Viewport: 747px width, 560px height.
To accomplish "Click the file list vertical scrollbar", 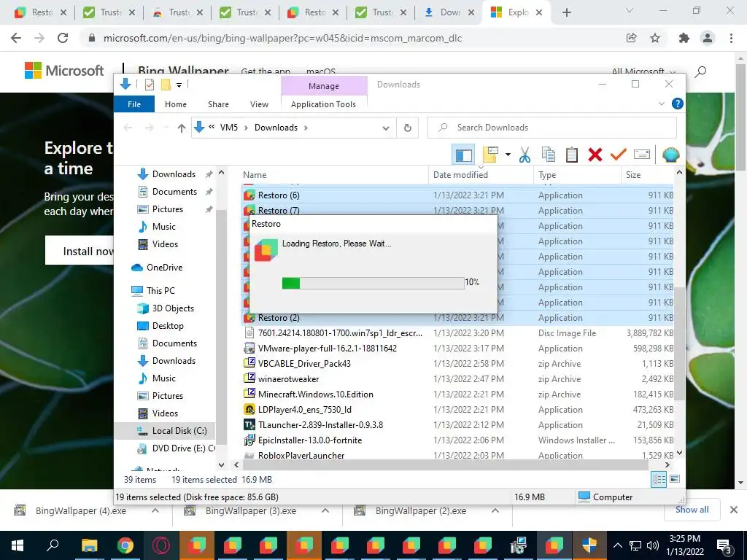I will pyautogui.click(x=679, y=343).
